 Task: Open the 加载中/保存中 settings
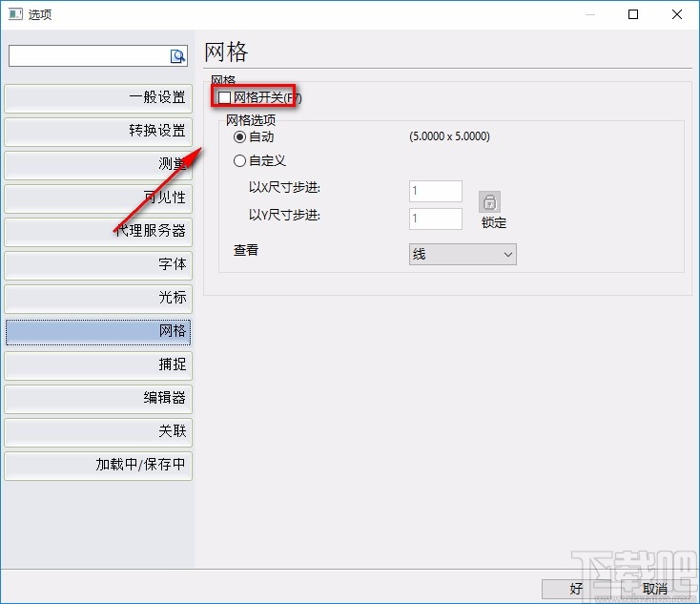(98, 465)
